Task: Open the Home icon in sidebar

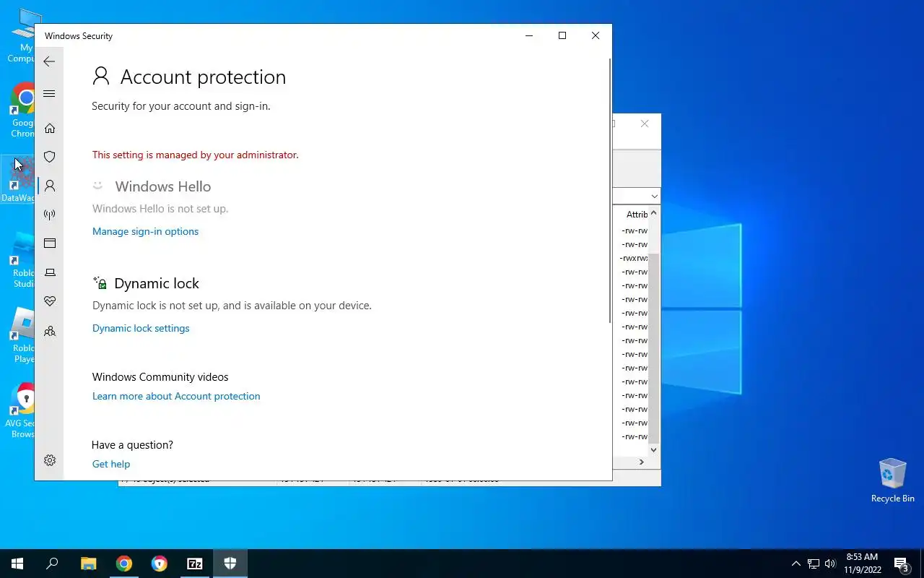Action: coord(50,128)
